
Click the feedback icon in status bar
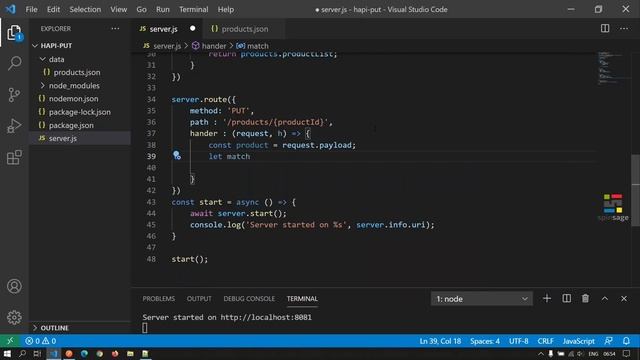tap(608, 341)
